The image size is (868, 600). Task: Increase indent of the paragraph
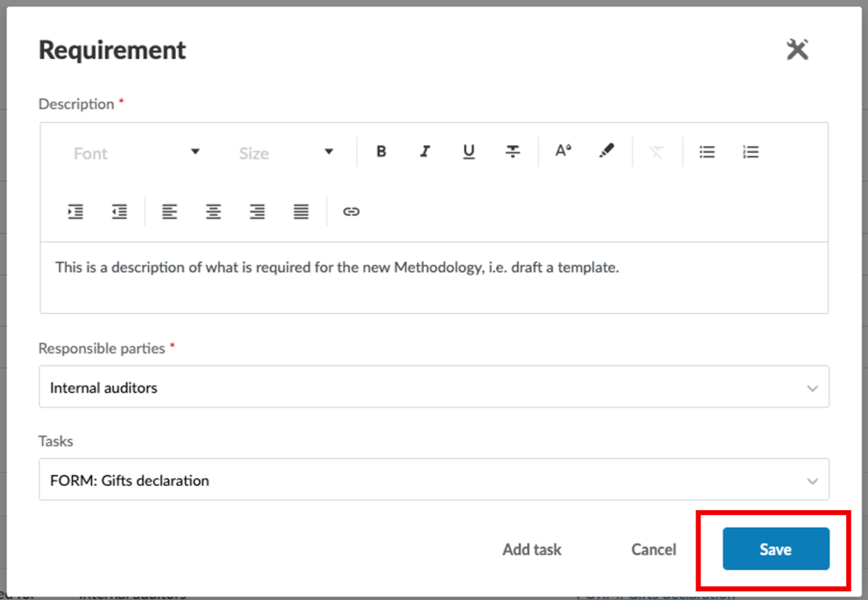point(76,212)
